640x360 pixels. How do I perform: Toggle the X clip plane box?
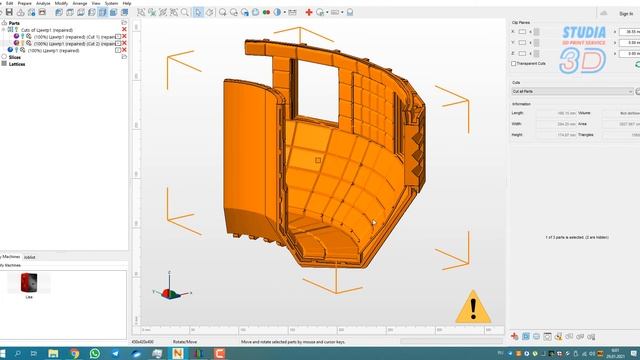point(522,32)
